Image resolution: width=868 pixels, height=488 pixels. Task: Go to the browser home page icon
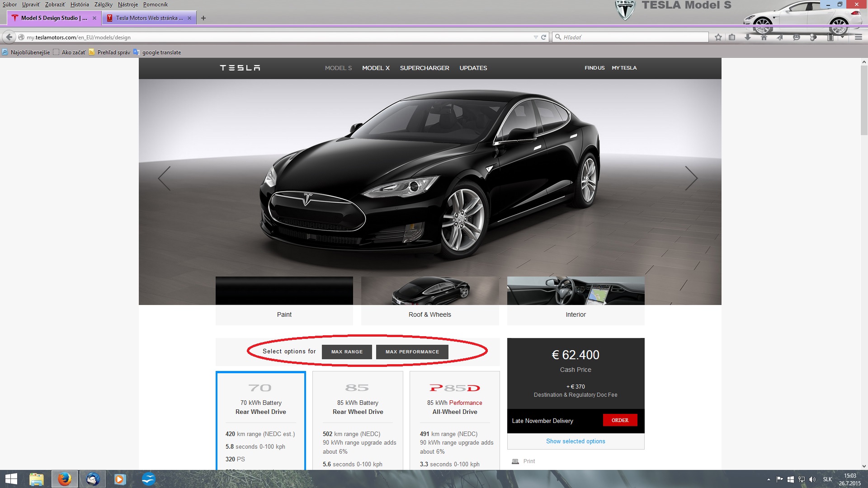pos(764,37)
